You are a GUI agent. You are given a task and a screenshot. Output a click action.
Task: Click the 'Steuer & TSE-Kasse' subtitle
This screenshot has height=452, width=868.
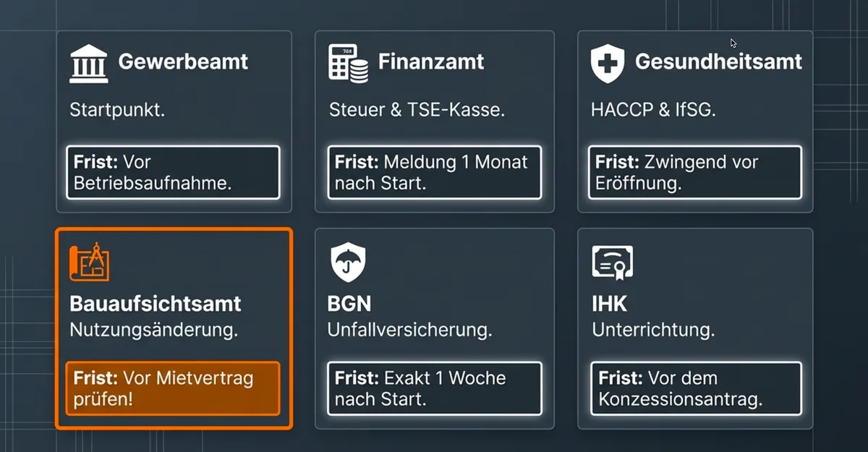(x=417, y=110)
